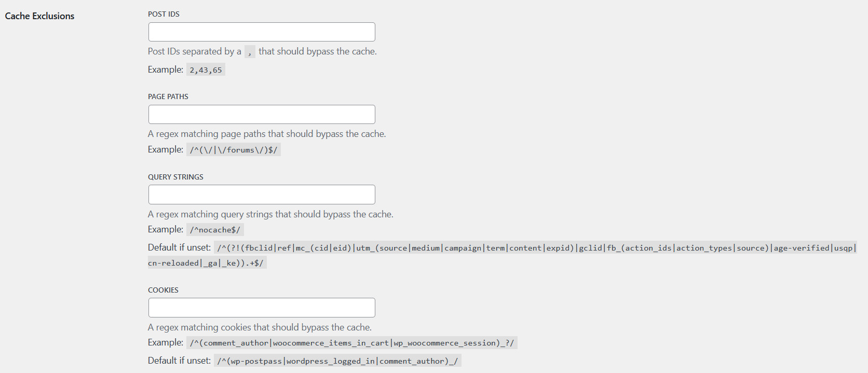Viewport: 868px width, 373px height.
Task: Select the Cookies input field
Action: tap(262, 308)
